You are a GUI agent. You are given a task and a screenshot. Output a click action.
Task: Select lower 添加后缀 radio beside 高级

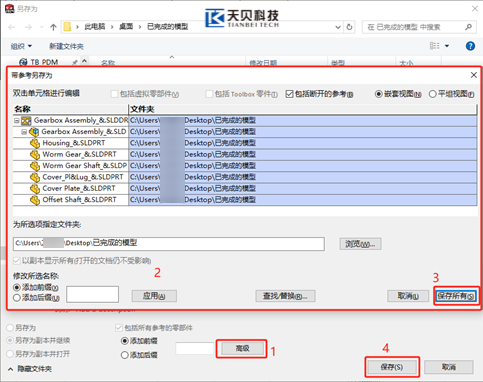click(x=125, y=355)
